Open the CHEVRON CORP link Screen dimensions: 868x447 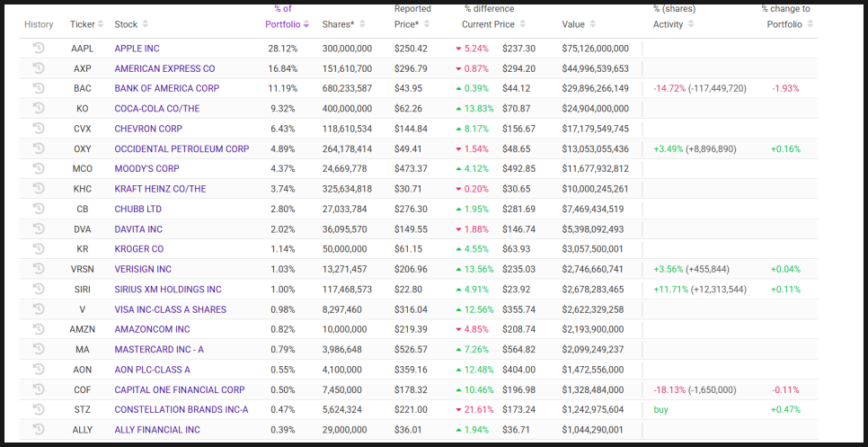(148, 129)
